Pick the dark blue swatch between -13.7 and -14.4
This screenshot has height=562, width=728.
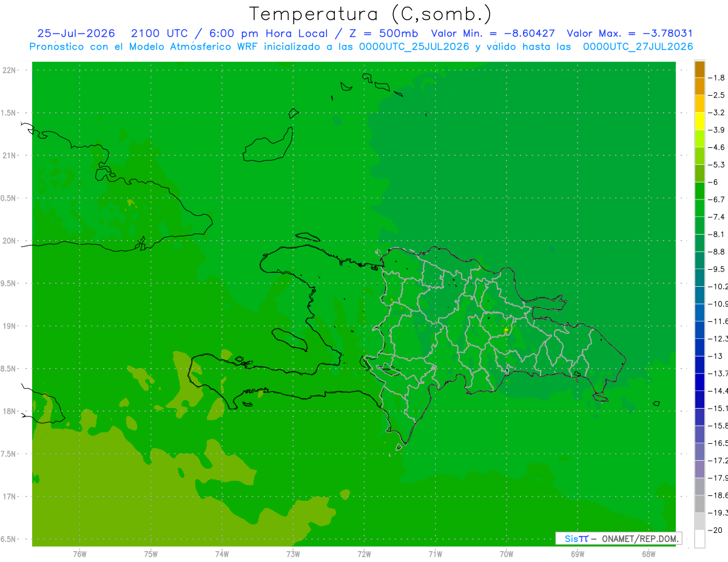(699, 382)
